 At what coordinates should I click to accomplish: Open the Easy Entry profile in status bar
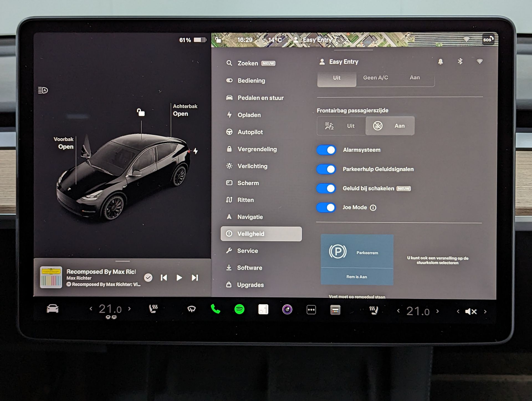[x=312, y=40]
